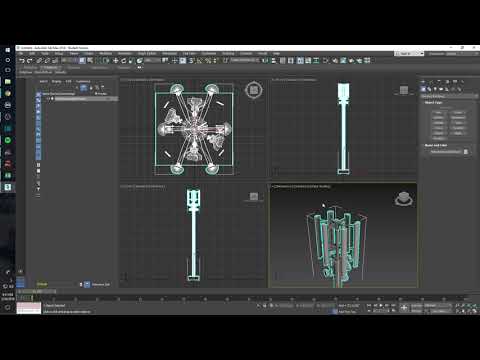Click the object color swatch

point(466,152)
